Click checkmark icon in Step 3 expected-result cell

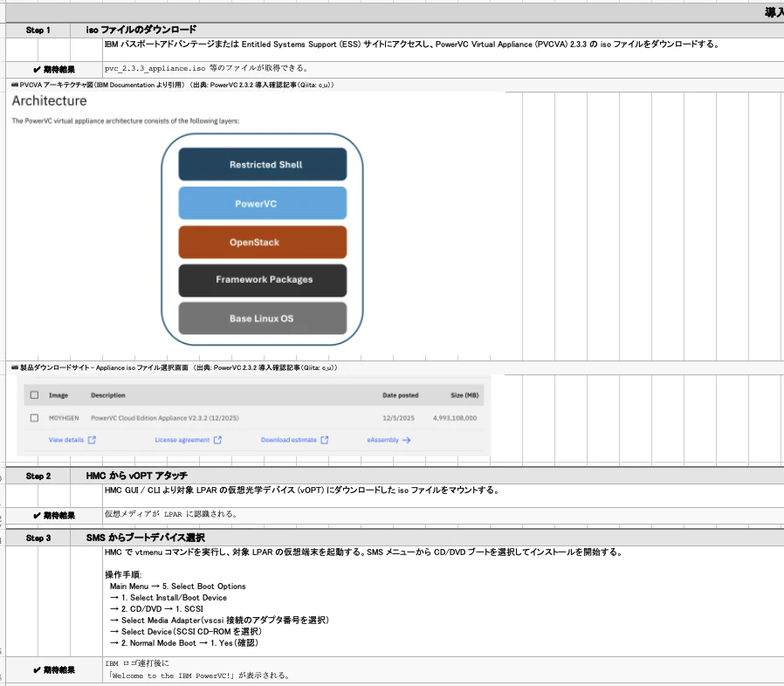click(37, 670)
